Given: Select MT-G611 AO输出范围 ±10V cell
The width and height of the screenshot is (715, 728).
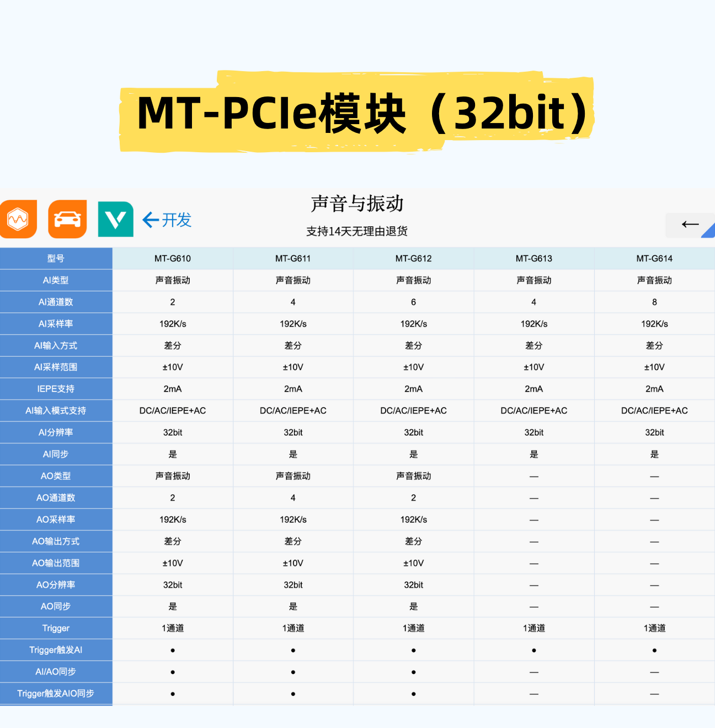Looking at the screenshot, I should pyautogui.click(x=293, y=563).
